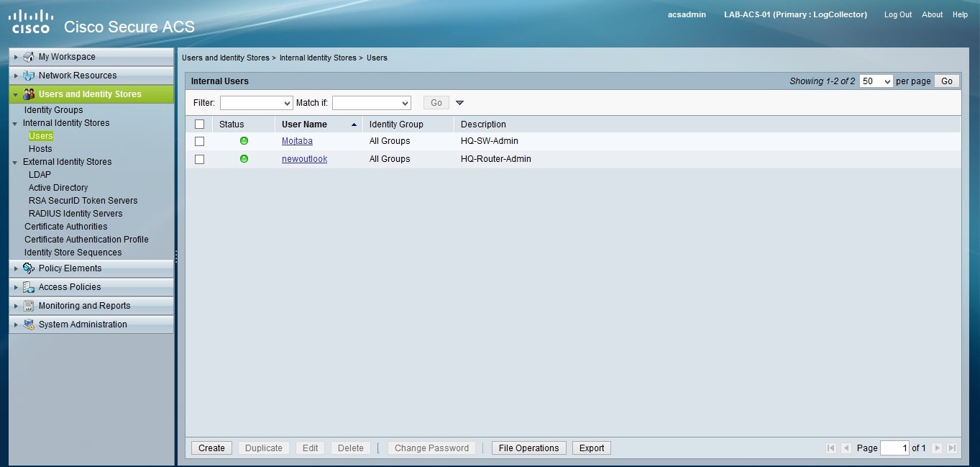Sort by Description column header

(483, 124)
